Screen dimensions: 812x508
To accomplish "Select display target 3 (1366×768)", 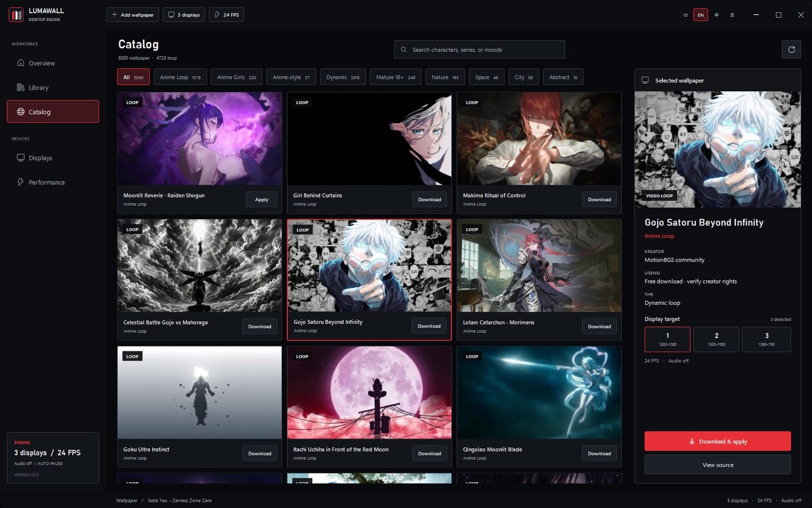I will [x=766, y=339].
